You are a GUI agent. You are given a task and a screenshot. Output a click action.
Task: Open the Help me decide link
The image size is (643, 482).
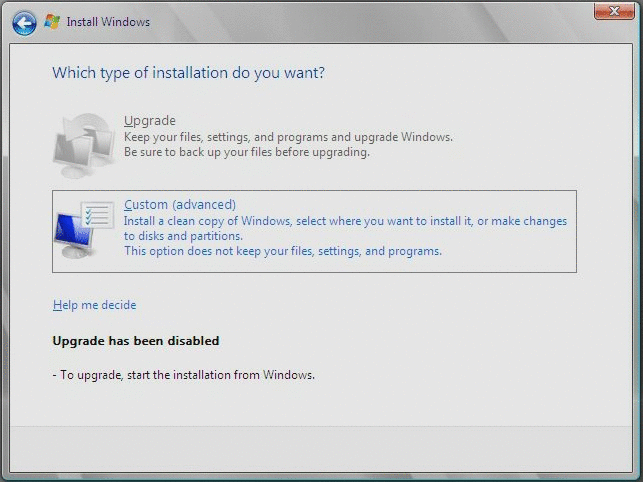point(94,305)
